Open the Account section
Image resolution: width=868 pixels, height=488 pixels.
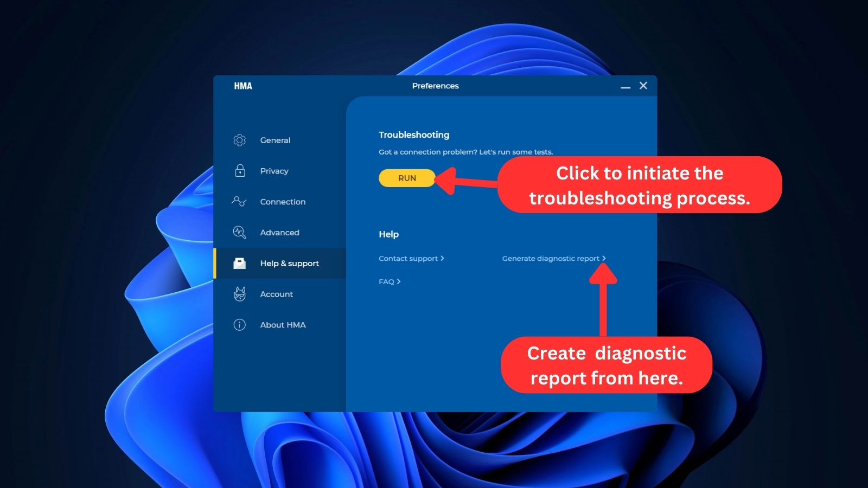(280, 294)
